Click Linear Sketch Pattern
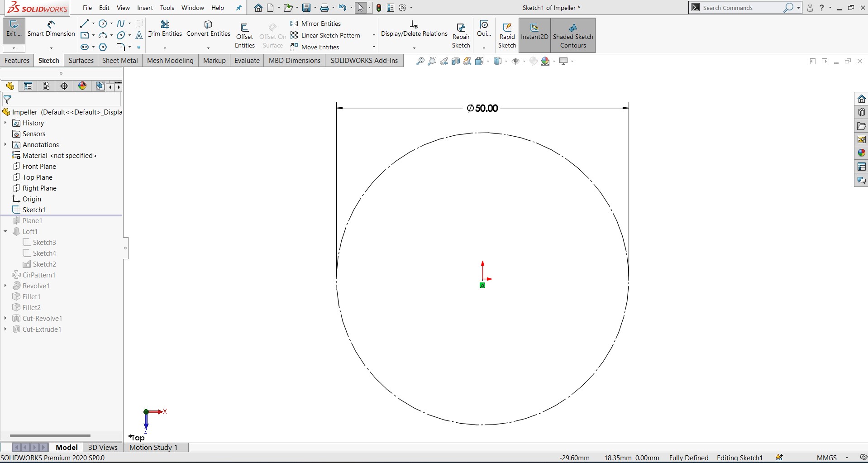The image size is (868, 463). pos(325,35)
